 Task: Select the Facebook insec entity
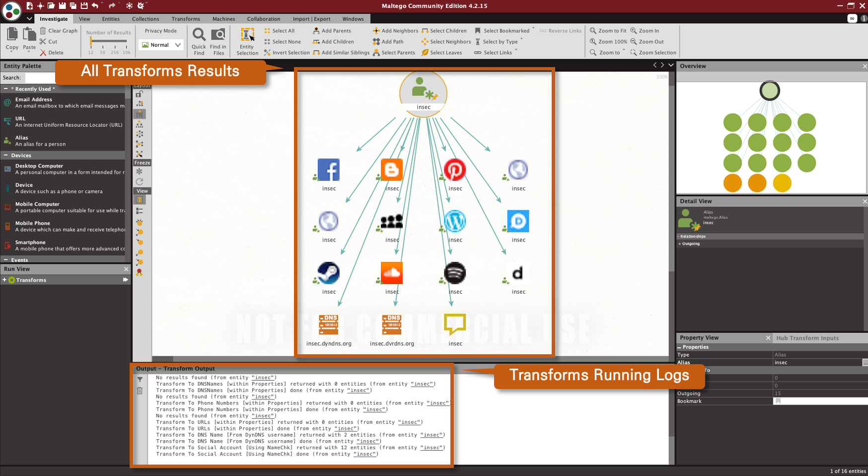329,170
